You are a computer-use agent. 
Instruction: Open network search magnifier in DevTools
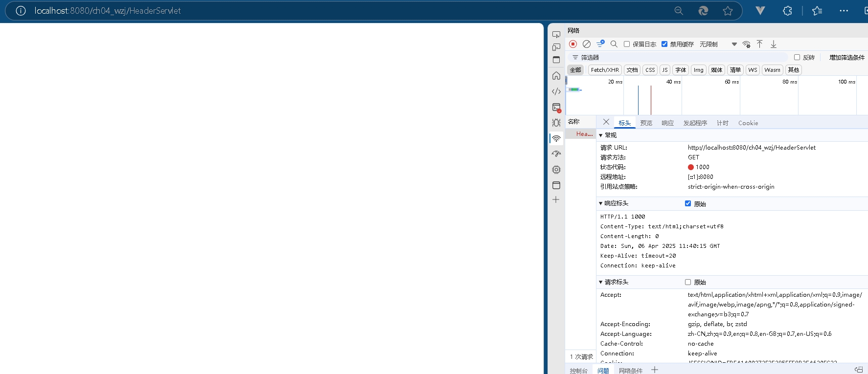point(614,44)
